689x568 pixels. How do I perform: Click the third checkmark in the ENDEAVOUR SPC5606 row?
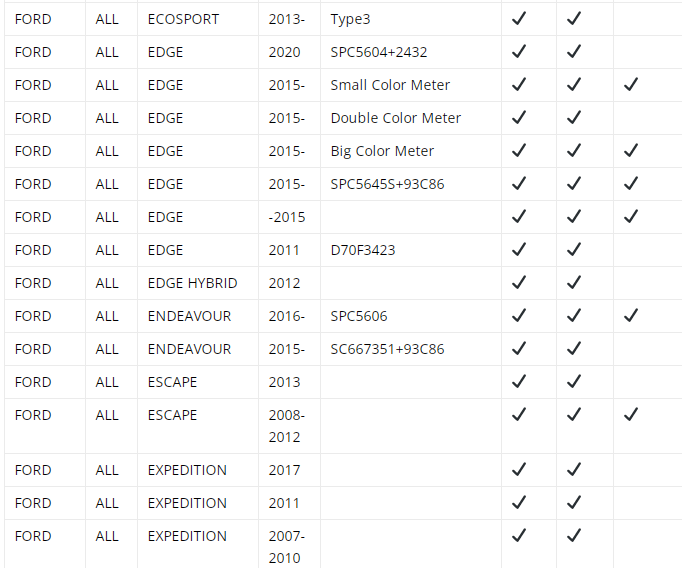point(631,315)
